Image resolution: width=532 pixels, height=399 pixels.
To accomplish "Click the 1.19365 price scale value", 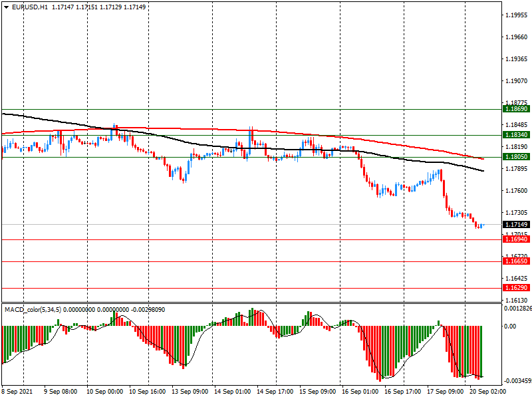I will (517, 59).
